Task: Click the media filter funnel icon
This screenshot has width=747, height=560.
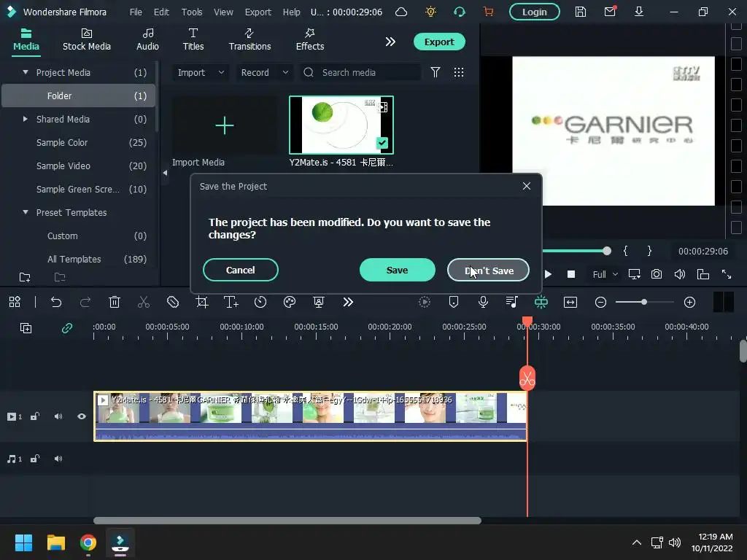Action: click(435, 72)
